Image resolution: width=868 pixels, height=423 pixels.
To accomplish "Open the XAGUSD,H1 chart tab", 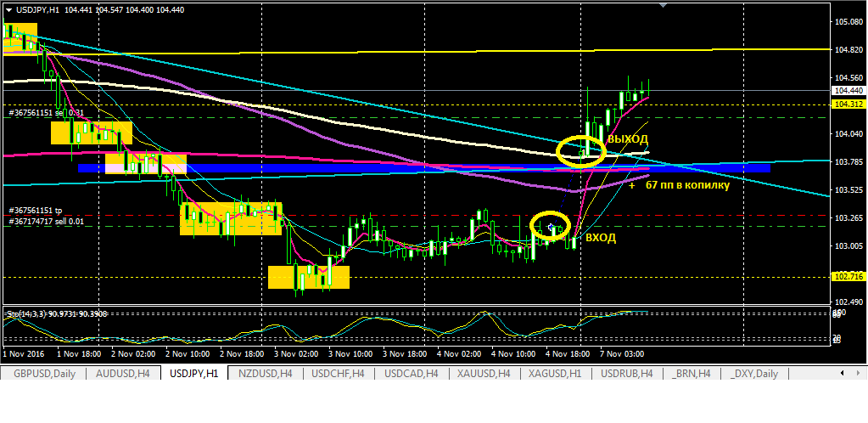I will pos(555,374).
